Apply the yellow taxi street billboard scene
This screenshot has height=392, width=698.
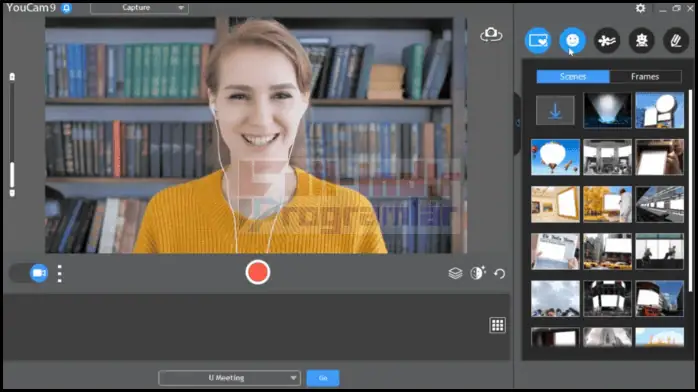[x=607, y=251]
